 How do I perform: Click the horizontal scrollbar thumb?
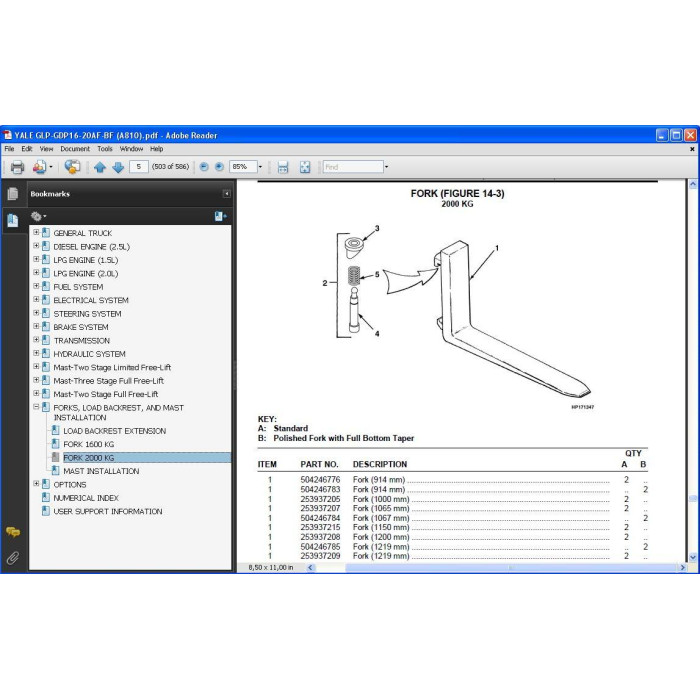(x=511, y=568)
